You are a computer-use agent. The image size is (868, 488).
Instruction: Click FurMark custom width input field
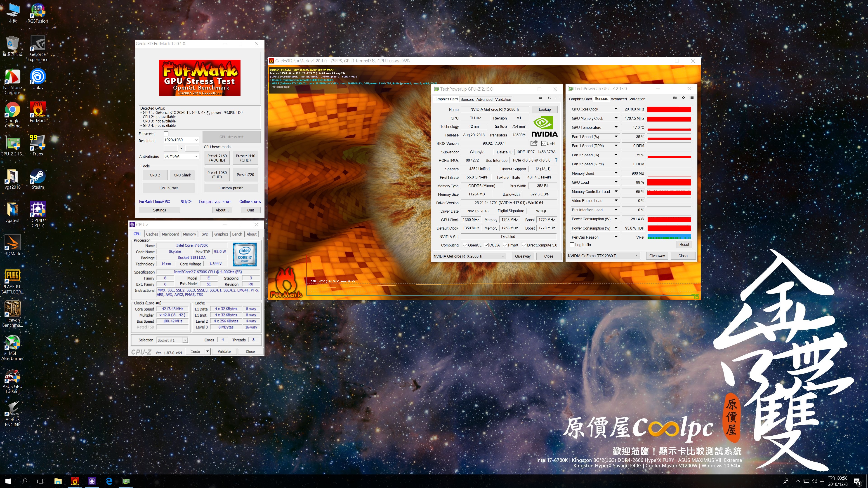[170, 148]
